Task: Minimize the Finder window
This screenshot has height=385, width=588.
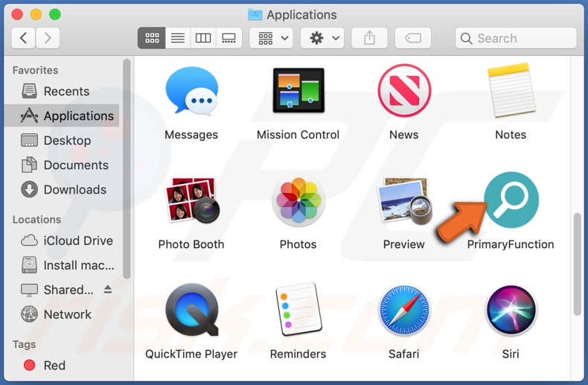Action: click(x=36, y=15)
